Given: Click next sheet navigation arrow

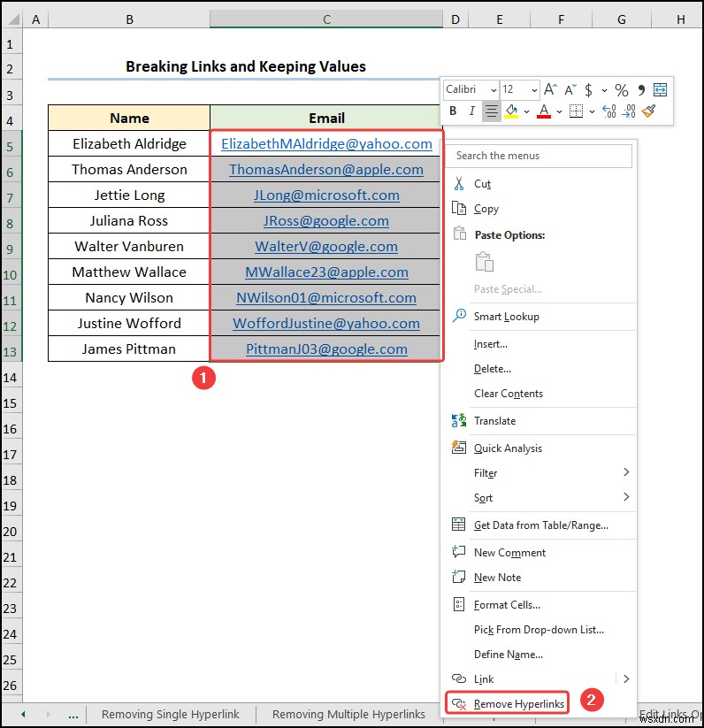Looking at the screenshot, I should pos(48,714).
